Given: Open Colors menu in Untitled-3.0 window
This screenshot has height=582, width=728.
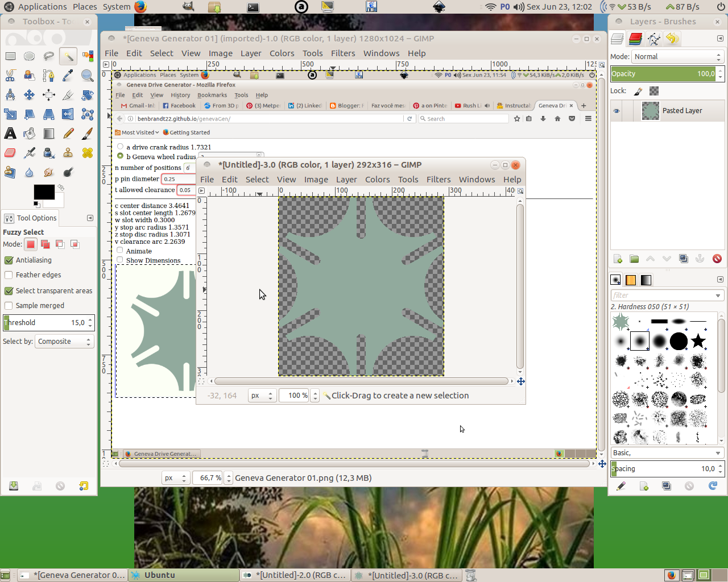Looking at the screenshot, I should tap(378, 180).
